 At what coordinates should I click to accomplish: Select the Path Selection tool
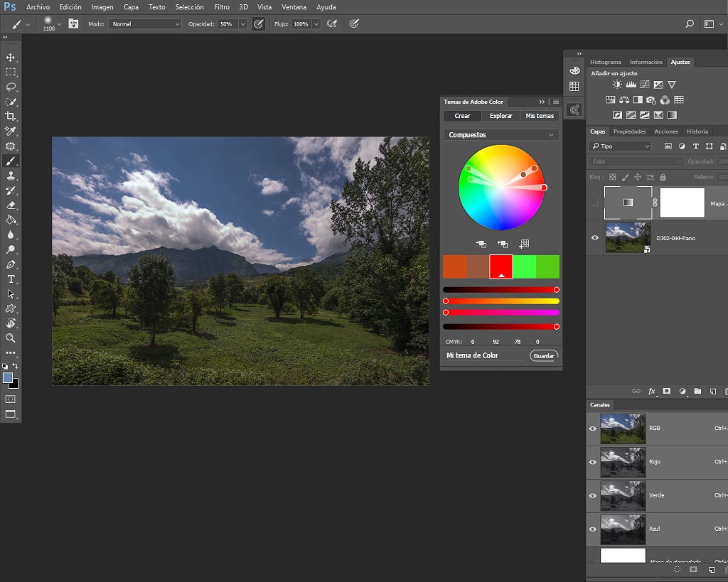tap(10, 294)
